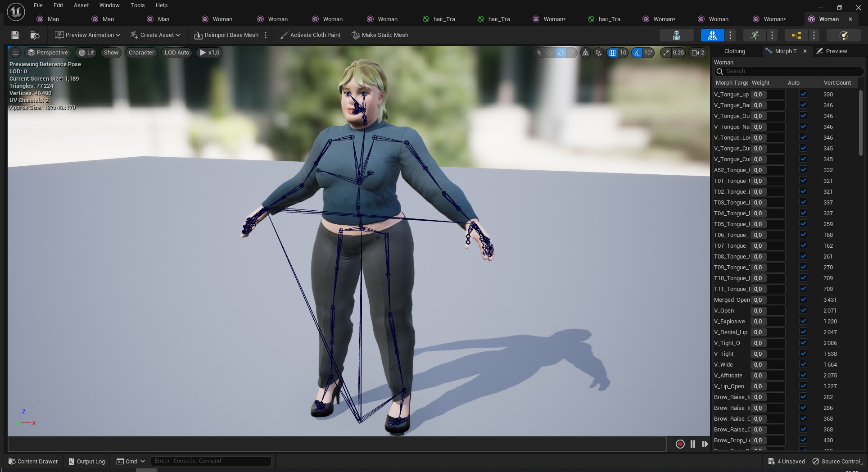This screenshot has height=472, width=868.
Task: Save the current asset with disk icon
Action: pos(15,35)
